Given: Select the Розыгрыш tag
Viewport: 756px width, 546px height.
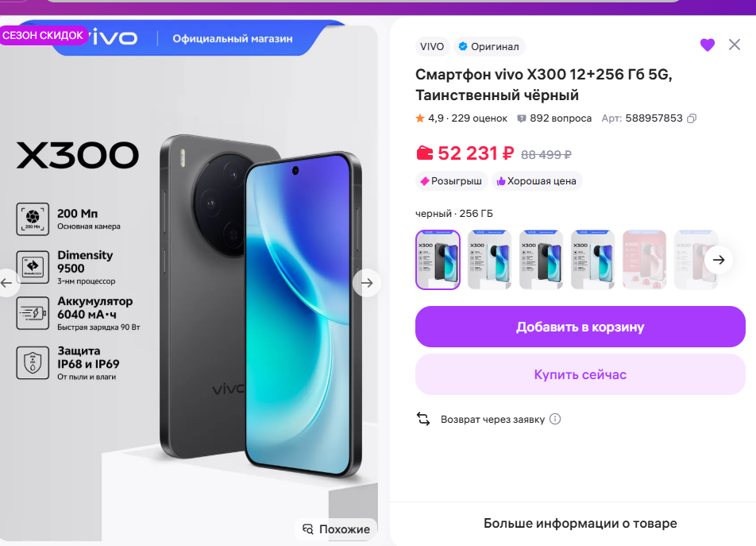Looking at the screenshot, I should click(x=451, y=181).
